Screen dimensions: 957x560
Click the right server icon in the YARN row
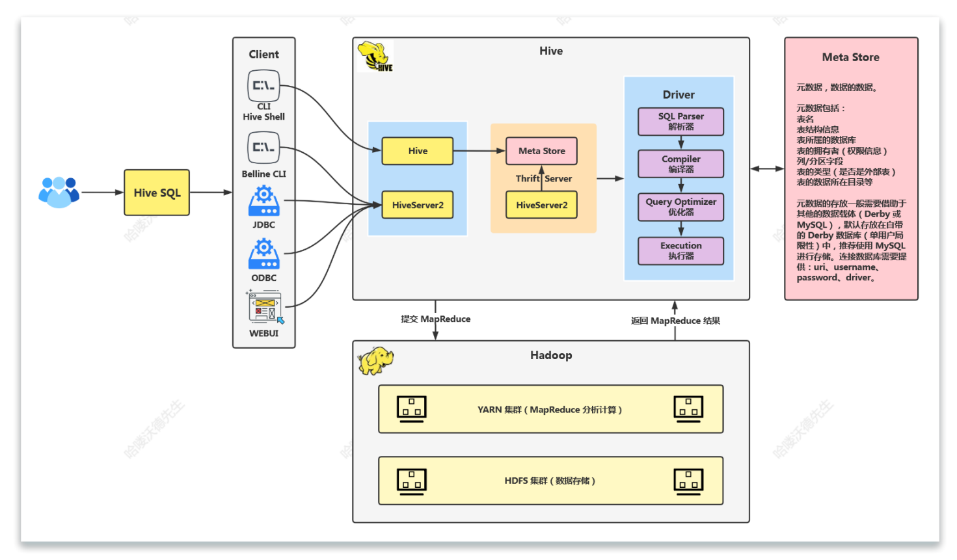pyautogui.click(x=688, y=409)
